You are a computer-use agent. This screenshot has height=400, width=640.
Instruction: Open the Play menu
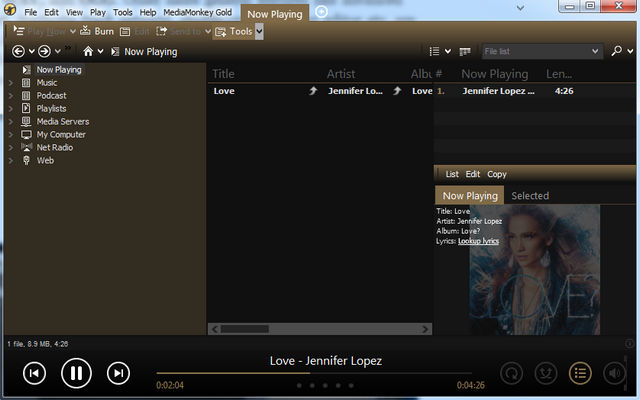98,12
